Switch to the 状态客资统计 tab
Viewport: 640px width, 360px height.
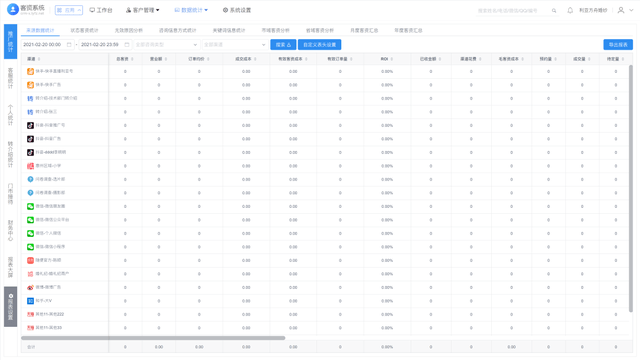point(84,30)
